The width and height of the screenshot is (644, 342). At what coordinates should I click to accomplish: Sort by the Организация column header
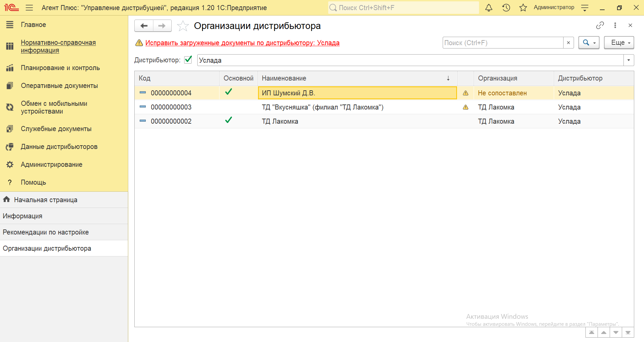tap(514, 78)
